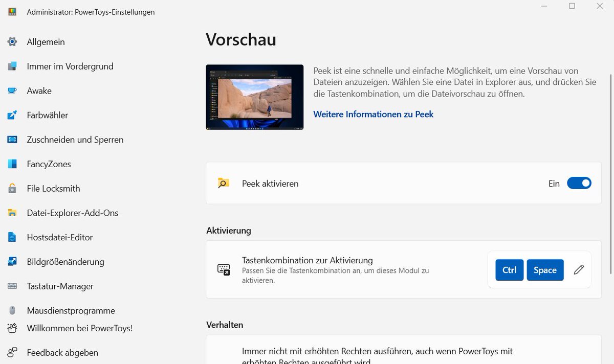Open Weitere Informationen zu Peek link
This screenshot has height=364, width=614.
(373, 115)
